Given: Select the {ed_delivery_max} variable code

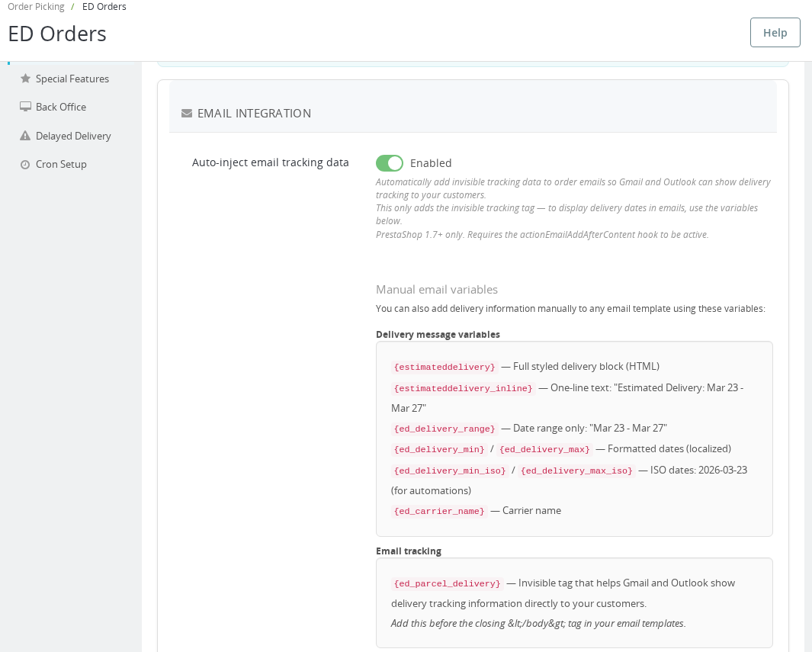Looking at the screenshot, I should tap(545, 449).
